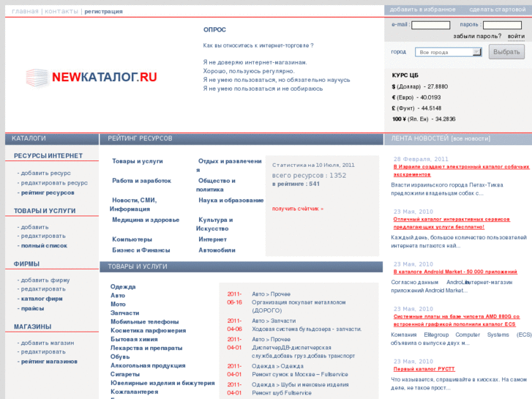532x399 pixels.
Task: Open все новости link in news header
Action: pos(471,138)
